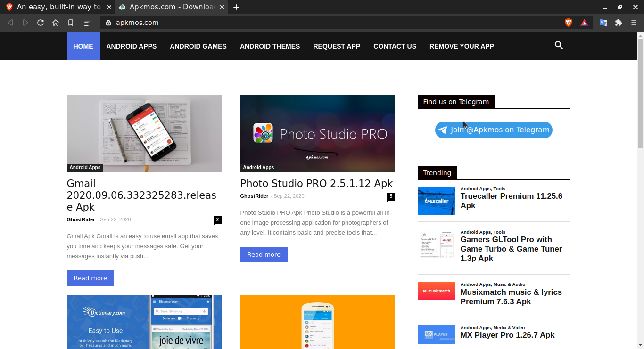The height and width of the screenshot is (349, 644).
Task: Click the page's vertical scrollbar thumb
Action: pyautogui.click(x=641, y=94)
